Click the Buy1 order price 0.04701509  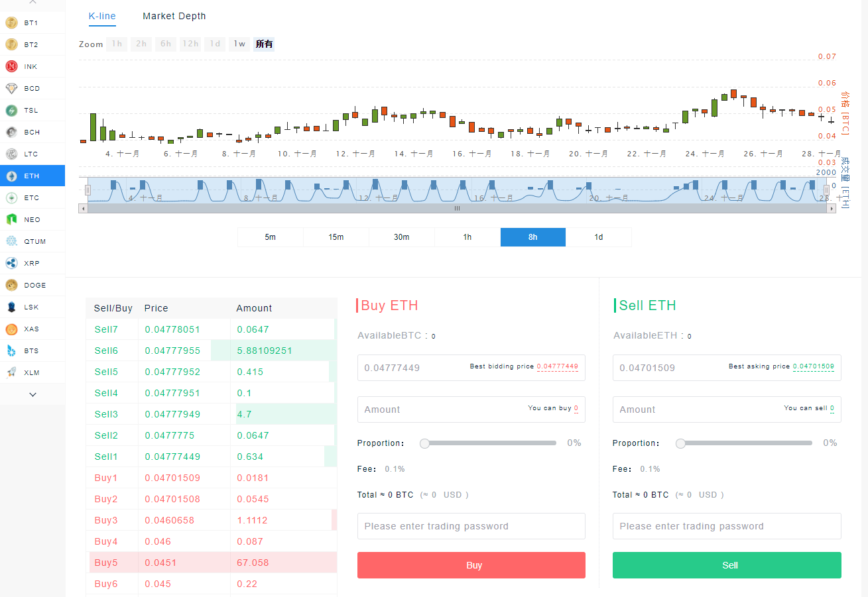[x=172, y=478]
